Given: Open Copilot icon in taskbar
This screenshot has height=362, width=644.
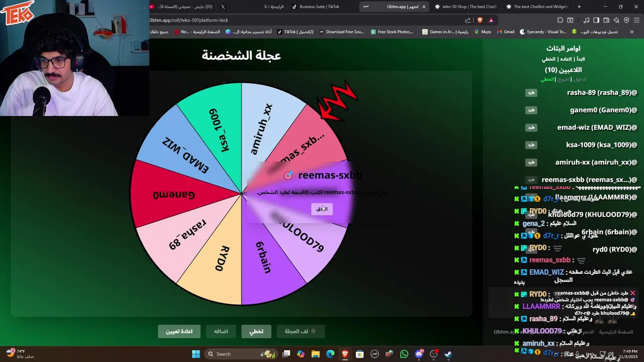Looking at the screenshot, I should click(x=301, y=354).
